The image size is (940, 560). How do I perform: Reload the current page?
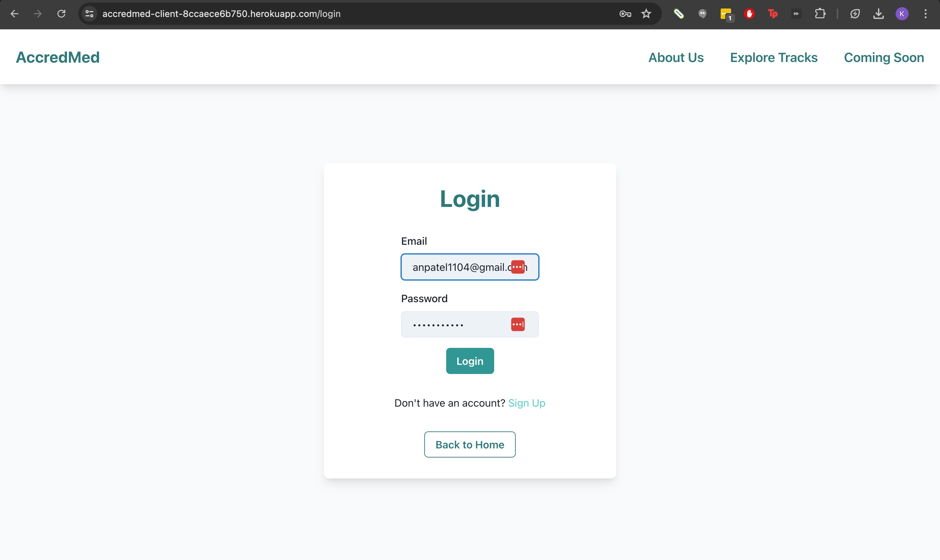pos(61,14)
